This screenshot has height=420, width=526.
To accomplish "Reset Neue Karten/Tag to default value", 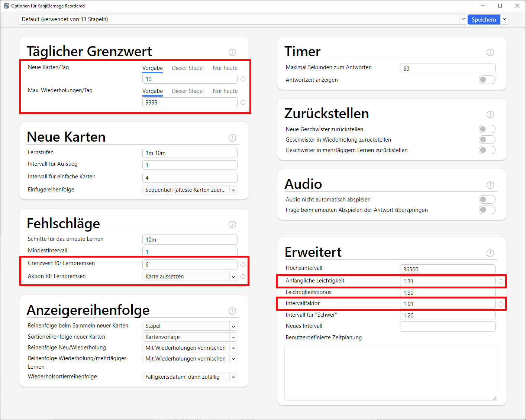I will (x=243, y=78).
